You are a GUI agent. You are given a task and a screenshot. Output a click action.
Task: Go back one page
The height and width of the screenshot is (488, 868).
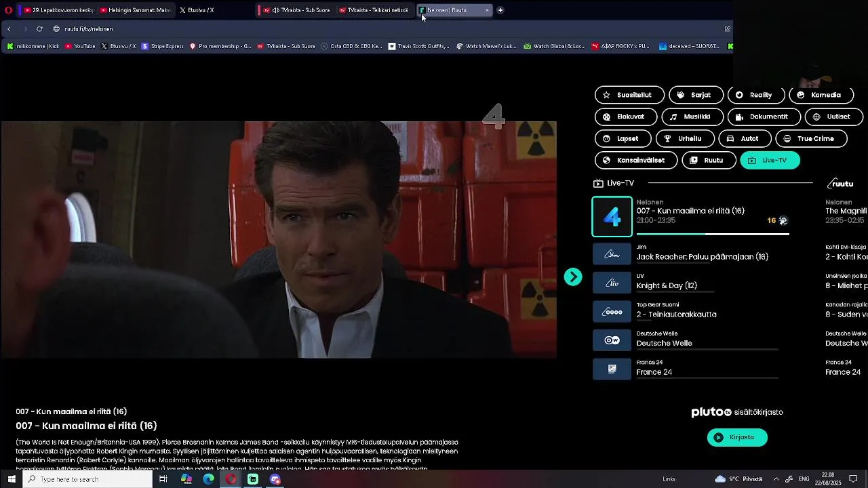click(x=9, y=28)
